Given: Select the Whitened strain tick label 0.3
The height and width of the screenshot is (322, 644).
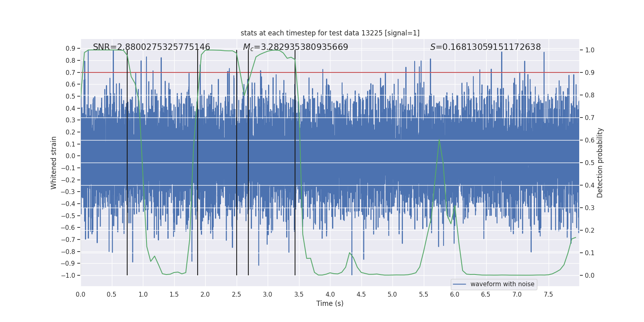Looking at the screenshot, I should 70,120.
